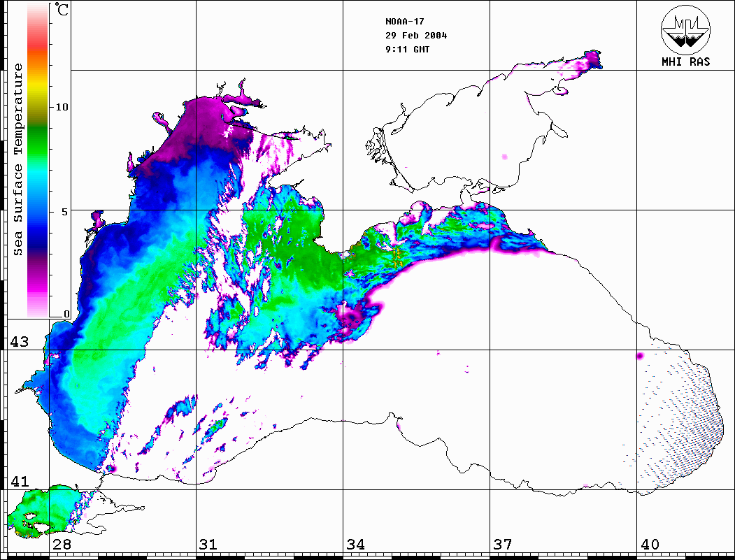Click the '29 Feb 2004' date text
Viewport: 735px width, 560px height.
pos(416,36)
